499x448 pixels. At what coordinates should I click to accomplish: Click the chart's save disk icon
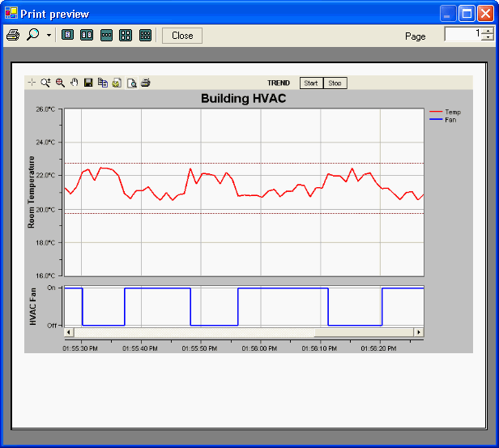[x=88, y=83]
